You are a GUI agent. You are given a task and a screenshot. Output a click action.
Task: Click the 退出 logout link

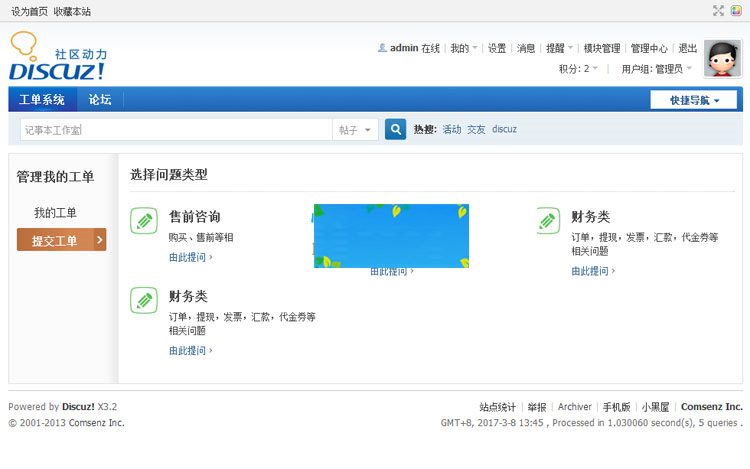point(688,48)
